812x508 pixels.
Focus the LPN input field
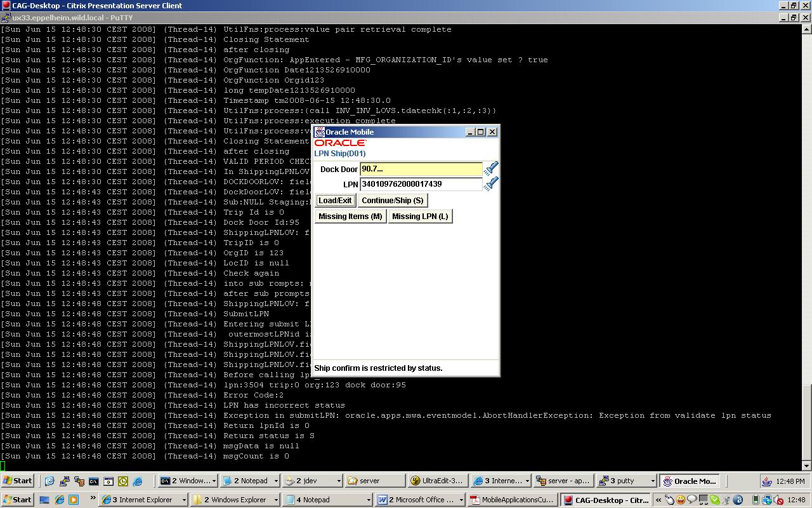coord(421,184)
